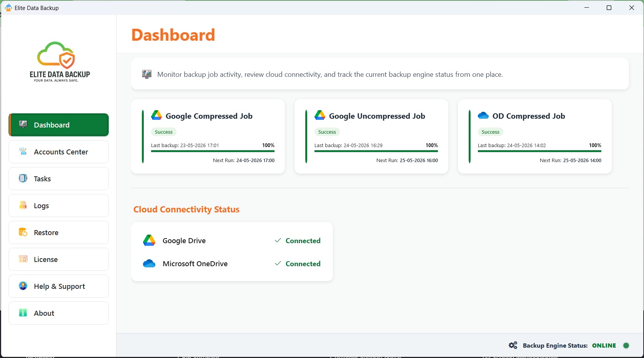Screen dimensions: 644x358
Task: Click the app icon in the title bar
Action: pyautogui.click(x=8, y=8)
